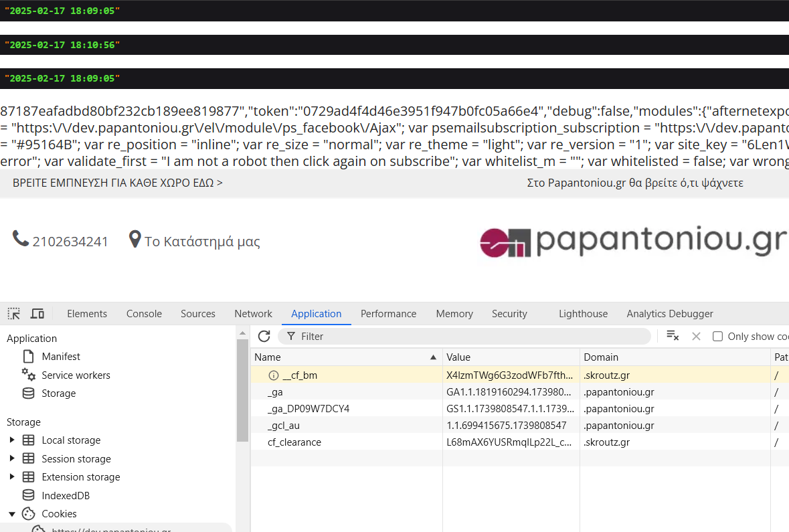
Task: Toggle the Only show cookies checkbox
Action: [717, 336]
